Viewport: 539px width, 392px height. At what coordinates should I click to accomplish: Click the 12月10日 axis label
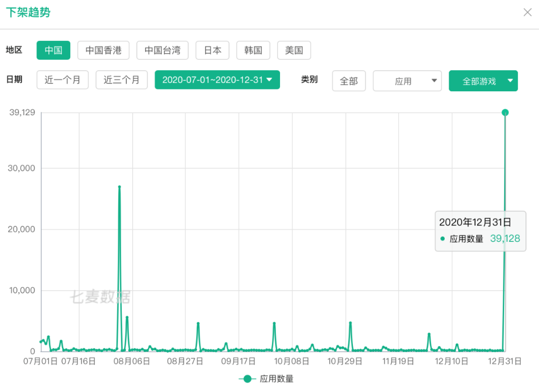click(x=451, y=362)
